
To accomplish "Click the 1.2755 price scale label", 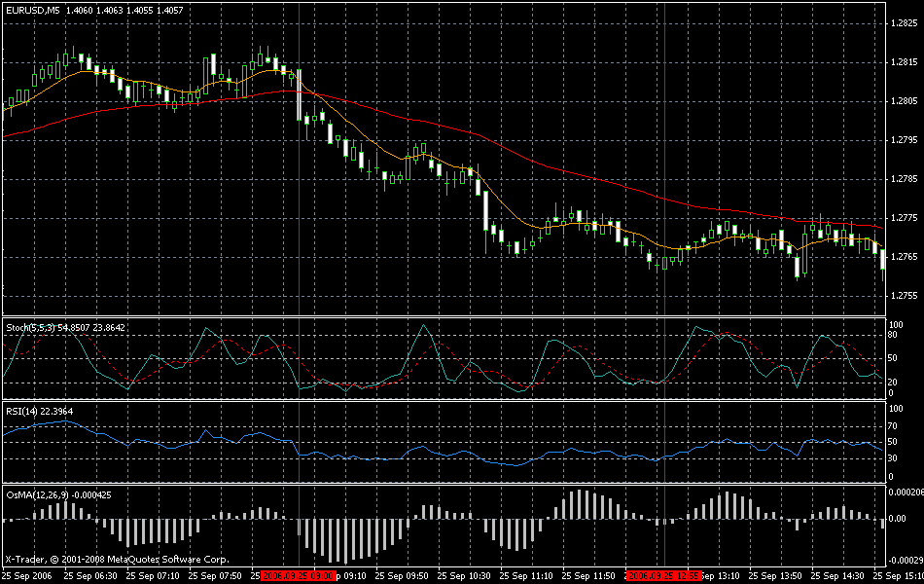I will (905, 296).
